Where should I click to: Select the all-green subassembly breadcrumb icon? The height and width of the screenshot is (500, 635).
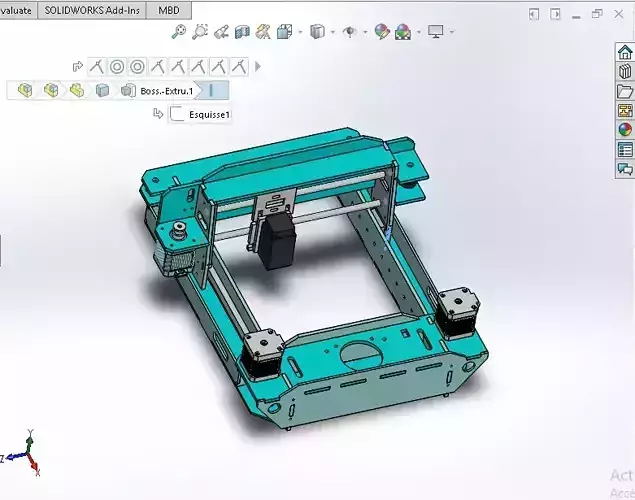point(77,90)
